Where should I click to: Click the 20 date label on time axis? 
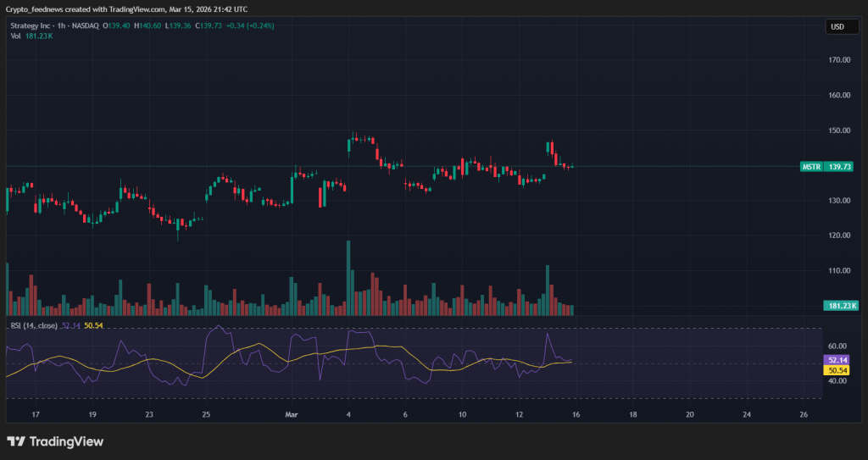tap(690, 414)
